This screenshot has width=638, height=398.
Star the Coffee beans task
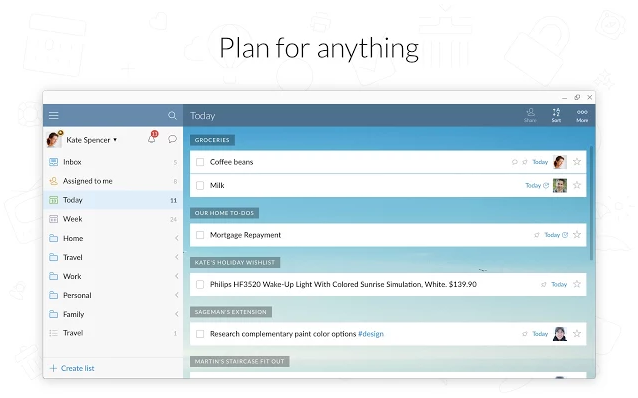pos(577,162)
